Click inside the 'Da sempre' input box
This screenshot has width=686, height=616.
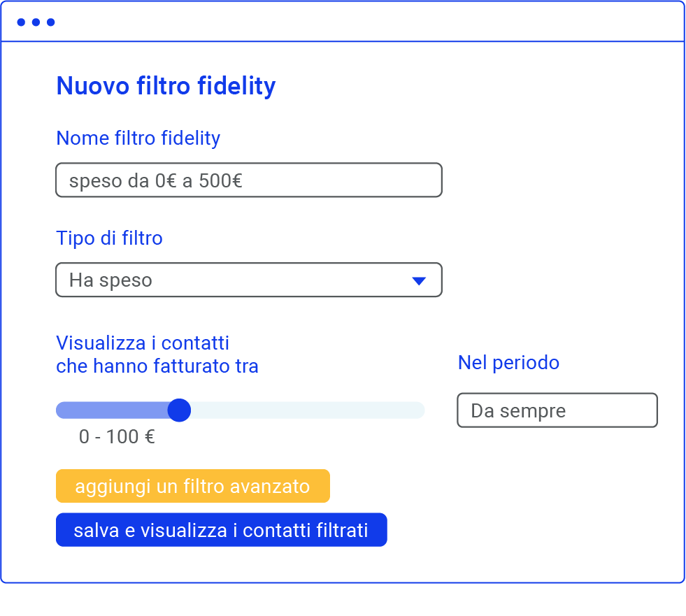(x=556, y=410)
